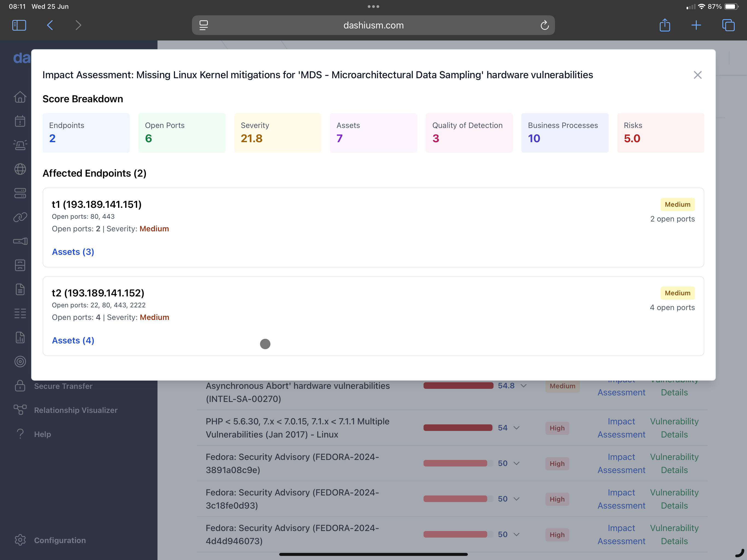Open a new Safari tab

click(696, 25)
